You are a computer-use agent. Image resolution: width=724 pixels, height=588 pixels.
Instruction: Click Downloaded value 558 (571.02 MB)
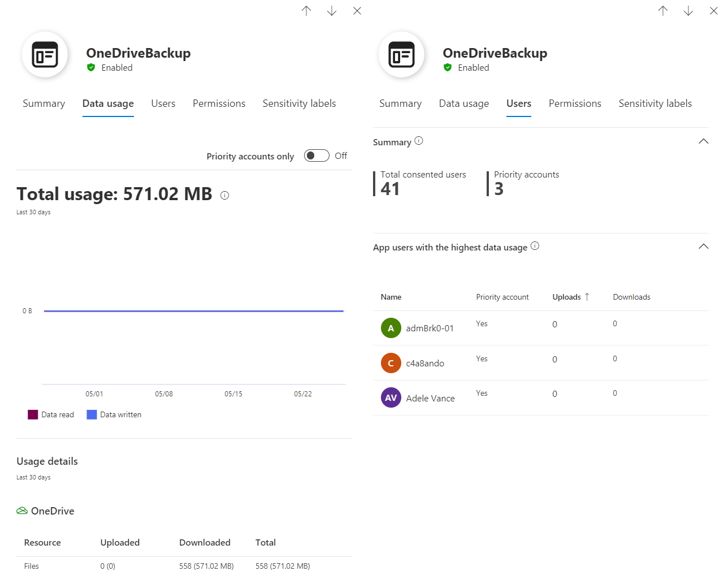[206, 566]
